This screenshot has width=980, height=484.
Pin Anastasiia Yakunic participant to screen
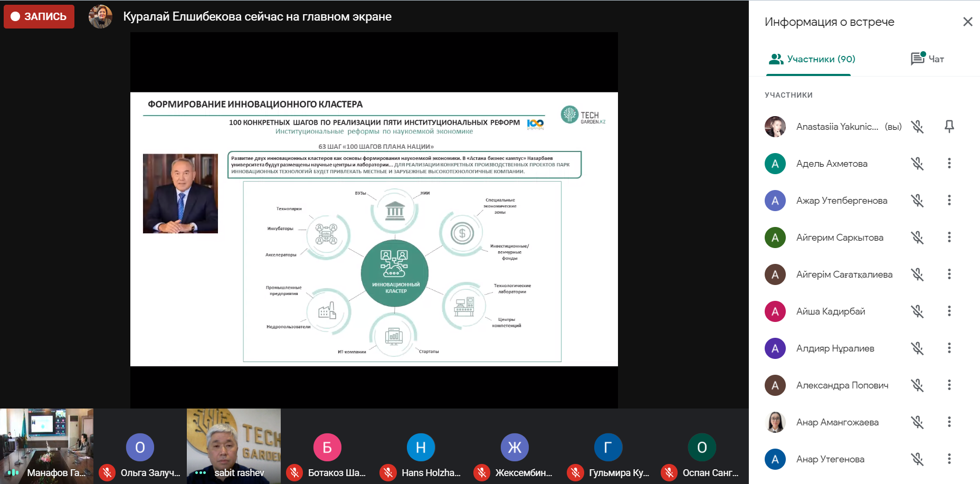point(949,127)
